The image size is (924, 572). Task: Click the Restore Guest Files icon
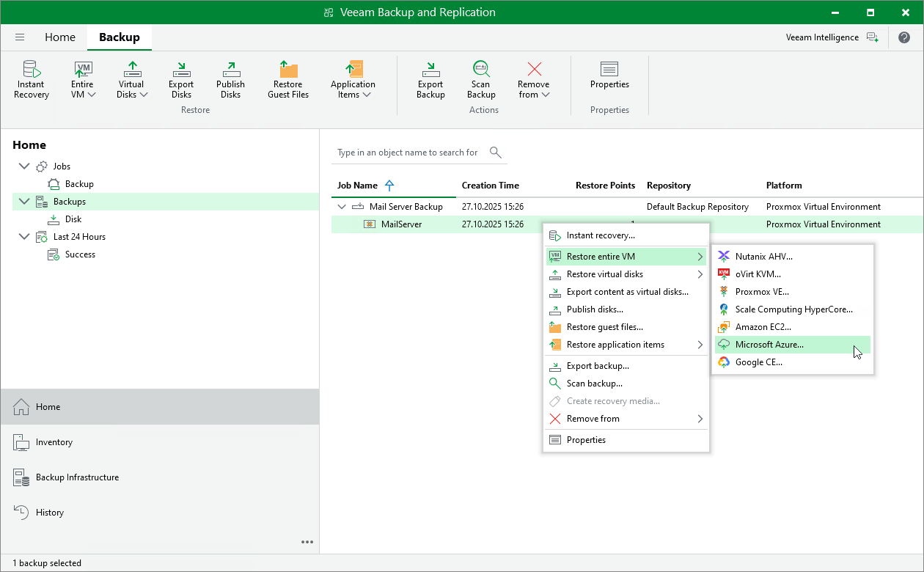[287, 78]
